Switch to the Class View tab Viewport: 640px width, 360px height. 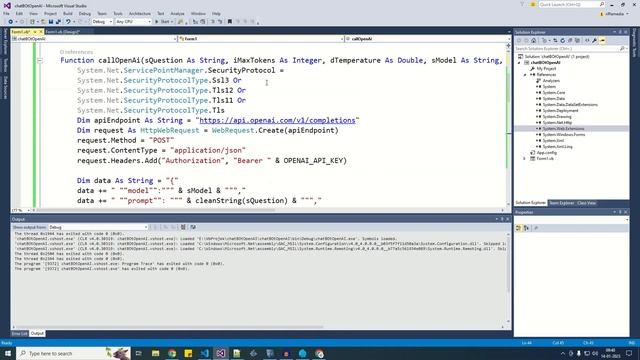587,203
